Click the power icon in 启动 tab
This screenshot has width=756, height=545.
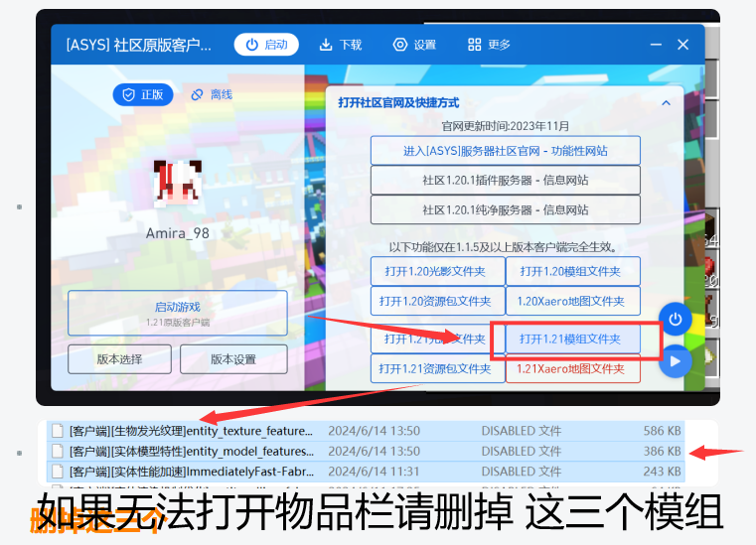[252, 45]
